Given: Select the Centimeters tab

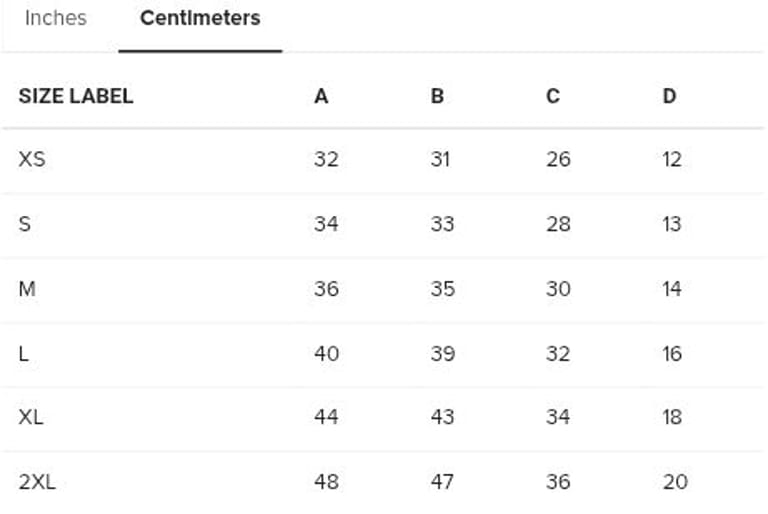Looking at the screenshot, I should coord(200,18).
